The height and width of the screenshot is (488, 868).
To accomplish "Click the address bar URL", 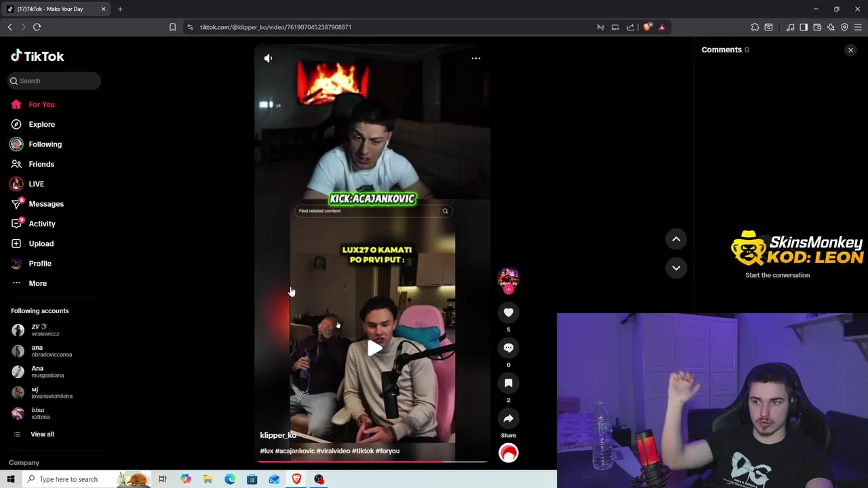I will 275,27.
